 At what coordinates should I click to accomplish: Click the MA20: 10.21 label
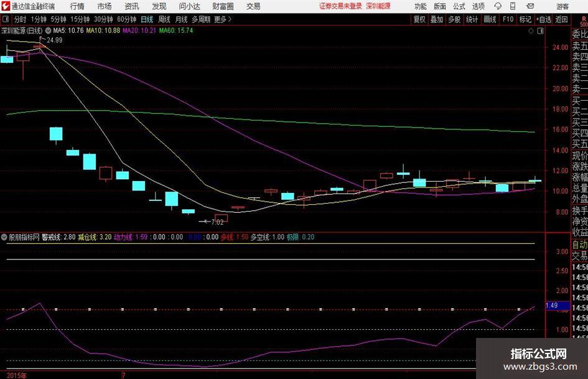[x=139, y=30]
